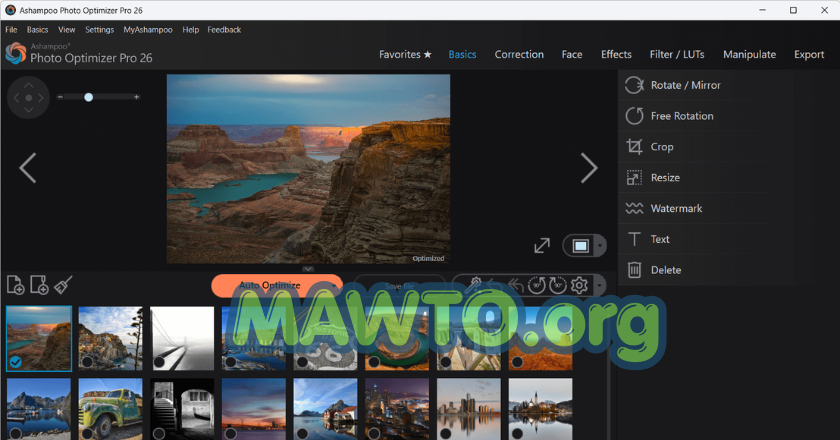Zoom in with the plus icon
The width and height of the screenshot is (840, 440).
(x=137, y=97)
